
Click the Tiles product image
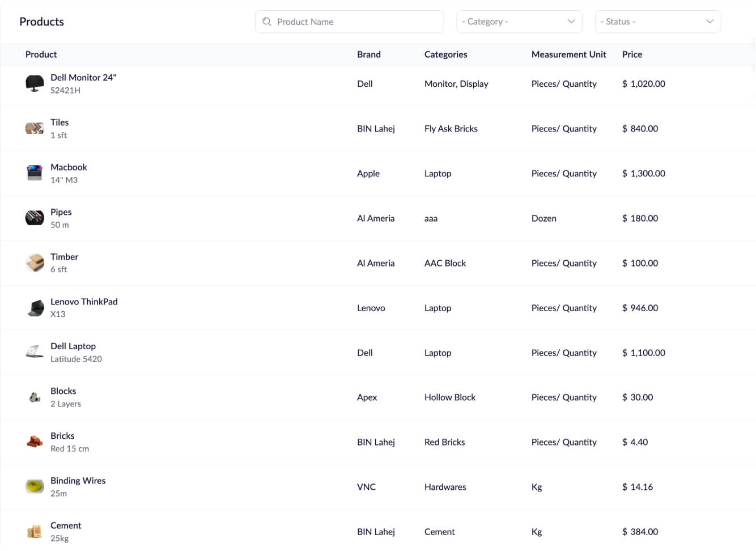[x=34, y=128]
